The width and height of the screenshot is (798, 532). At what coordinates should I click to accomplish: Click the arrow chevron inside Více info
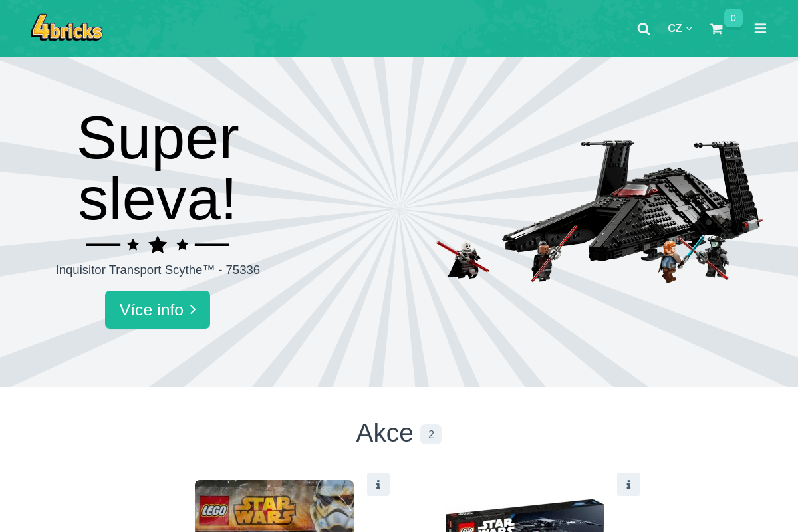coord(193,309)
